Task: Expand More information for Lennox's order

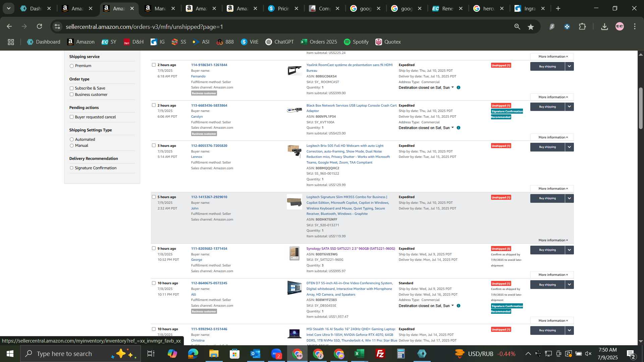Action: pos(552,189)
